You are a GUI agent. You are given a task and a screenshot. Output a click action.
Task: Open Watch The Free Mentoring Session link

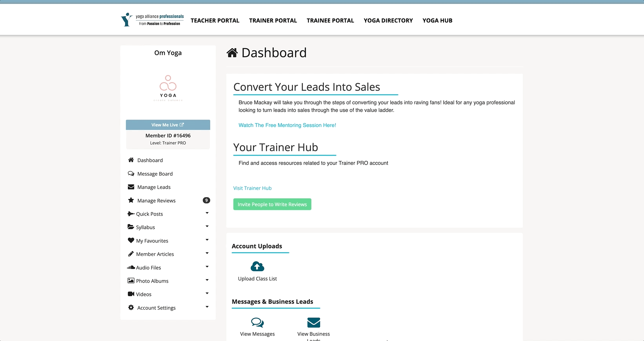[x=287, y=125]
